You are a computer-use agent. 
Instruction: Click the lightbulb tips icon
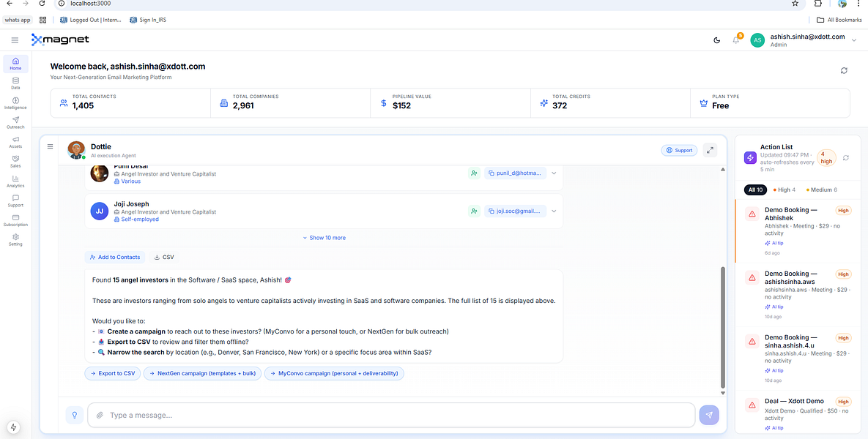(74, 416)
